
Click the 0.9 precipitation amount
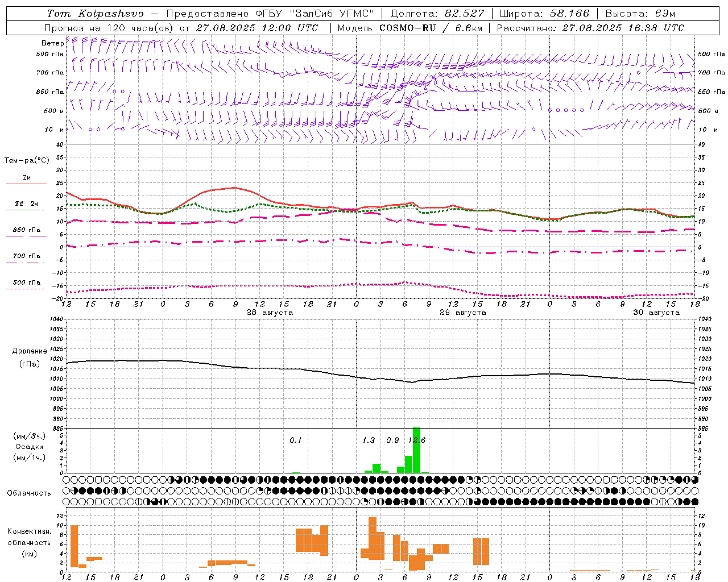(x=392, y=440)
